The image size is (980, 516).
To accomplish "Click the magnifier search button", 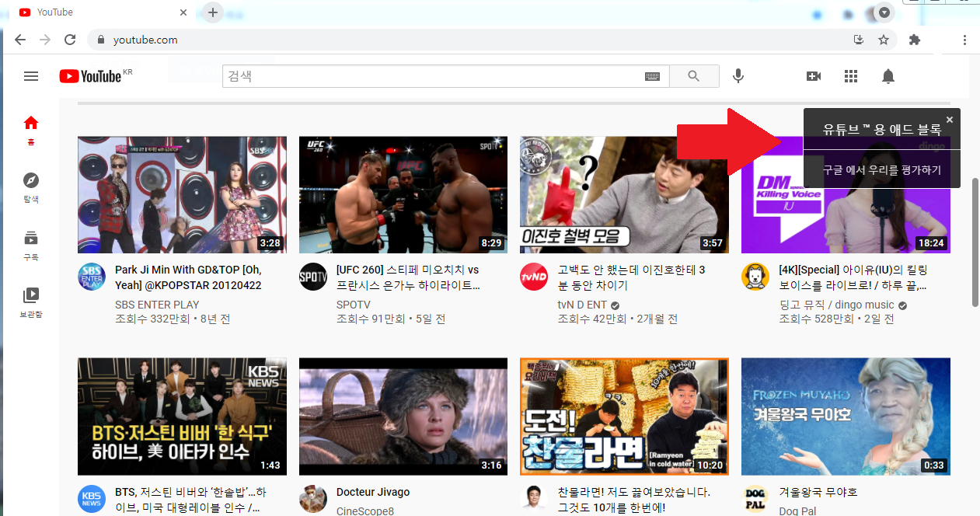I will coord(694,76).
